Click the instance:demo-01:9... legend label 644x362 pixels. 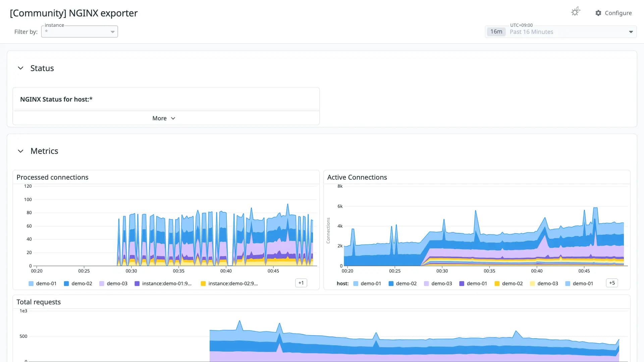167,284
